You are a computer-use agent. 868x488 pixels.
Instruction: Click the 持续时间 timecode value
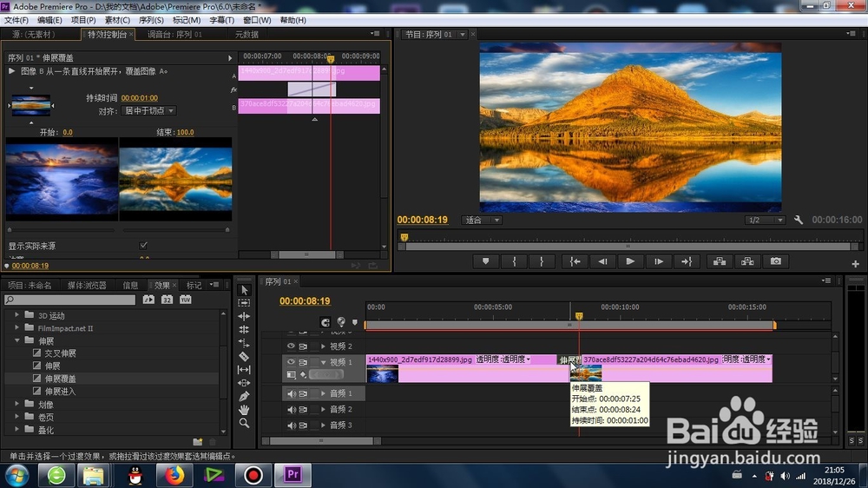coord(140,98)
